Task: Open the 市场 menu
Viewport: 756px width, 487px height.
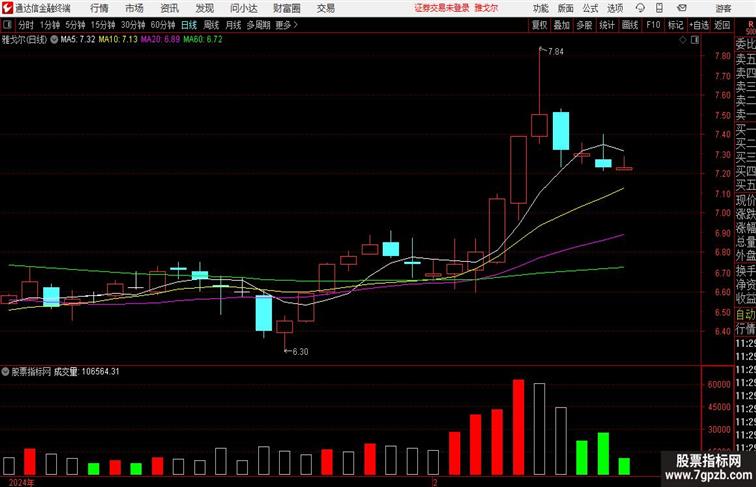Action: pyautogui.click(x=135, y=8)
